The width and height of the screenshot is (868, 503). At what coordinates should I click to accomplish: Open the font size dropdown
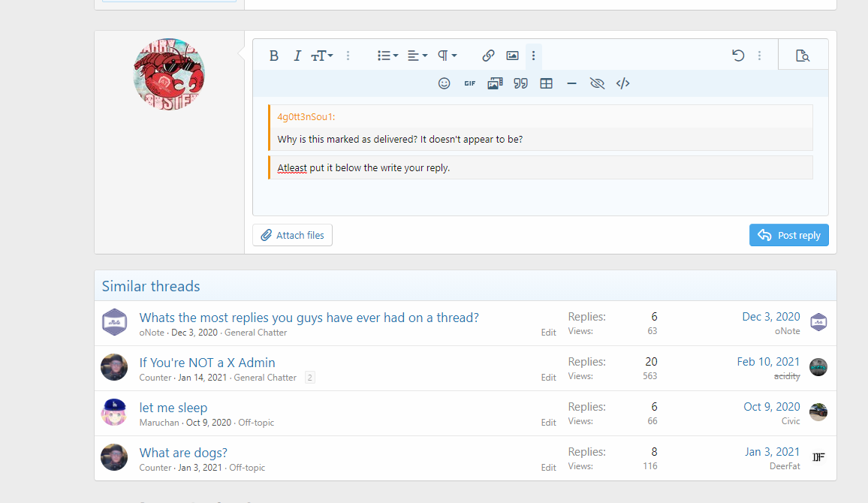pos(321,56)
